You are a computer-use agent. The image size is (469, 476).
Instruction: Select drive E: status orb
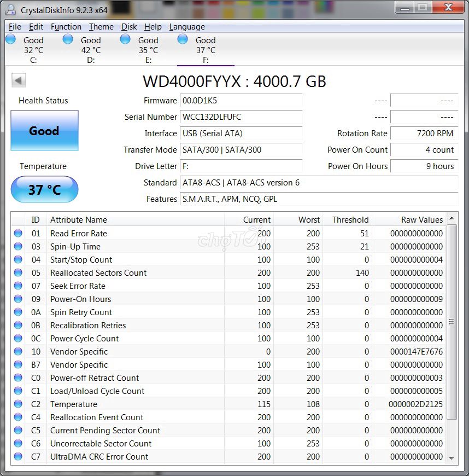click(x=125, y=39)
